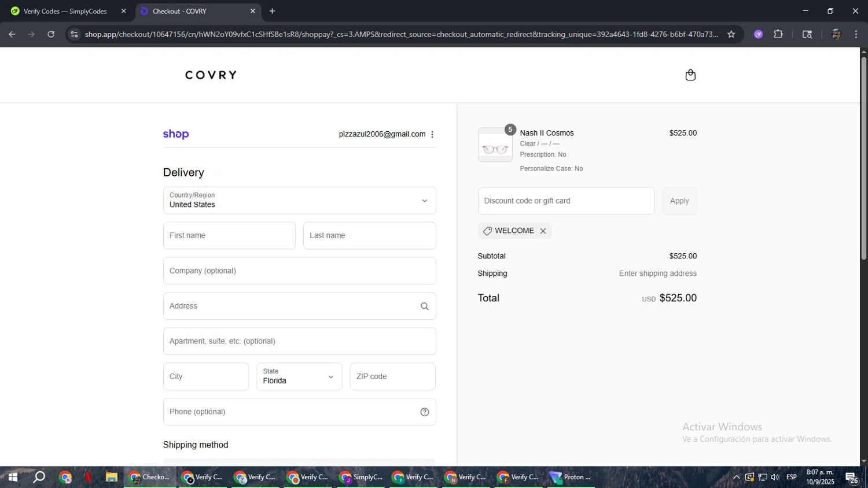The height and width of the screenshot is (488, 868).
Task: Focus the City field
Action: point(206,376)
